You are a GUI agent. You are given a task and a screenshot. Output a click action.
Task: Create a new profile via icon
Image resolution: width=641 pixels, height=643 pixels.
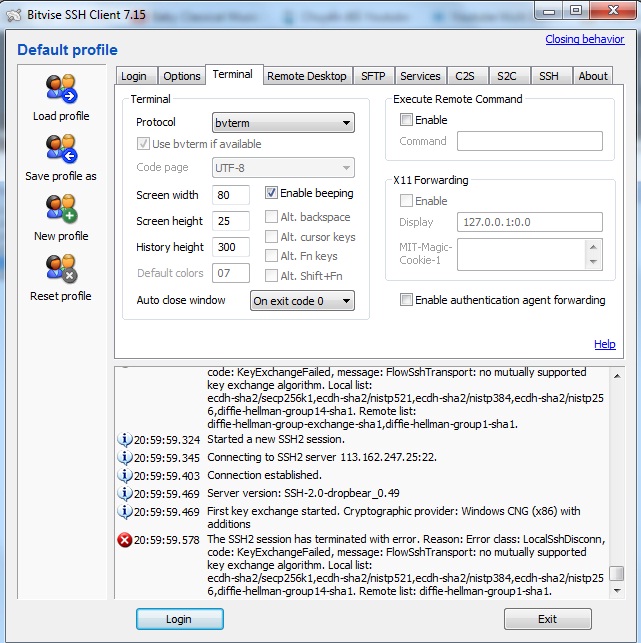click(x=62, y=209)
